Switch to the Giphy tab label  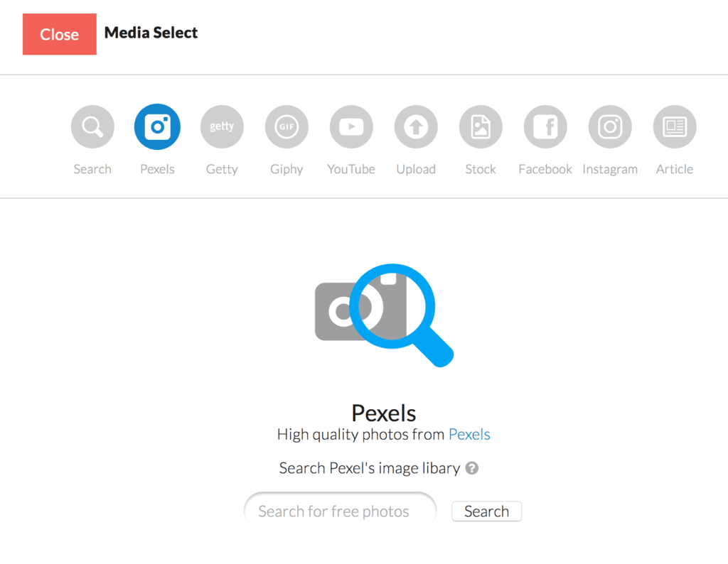coord(287,169)
